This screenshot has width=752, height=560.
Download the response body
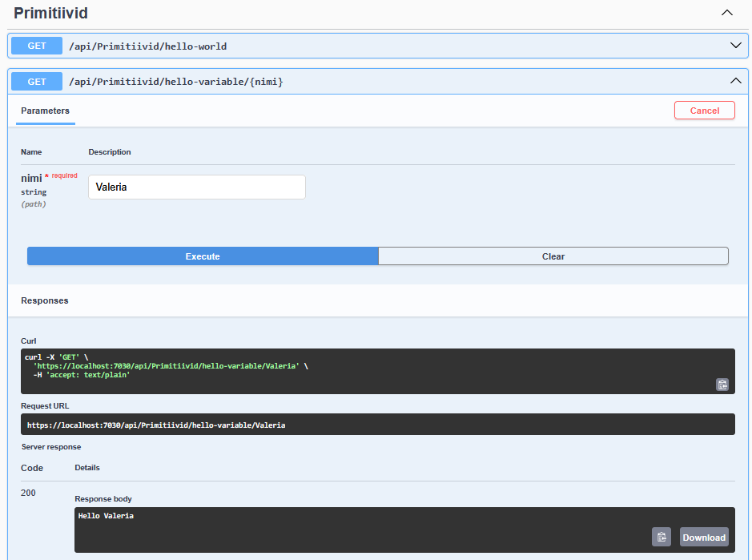704,537
